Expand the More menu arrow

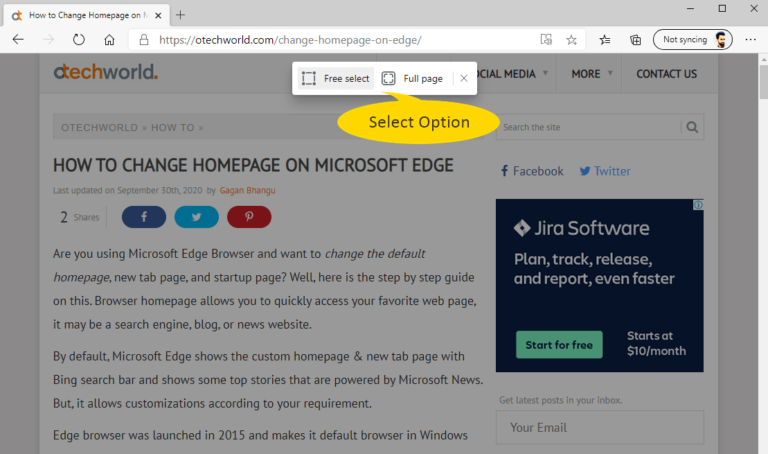pos(610,73)
